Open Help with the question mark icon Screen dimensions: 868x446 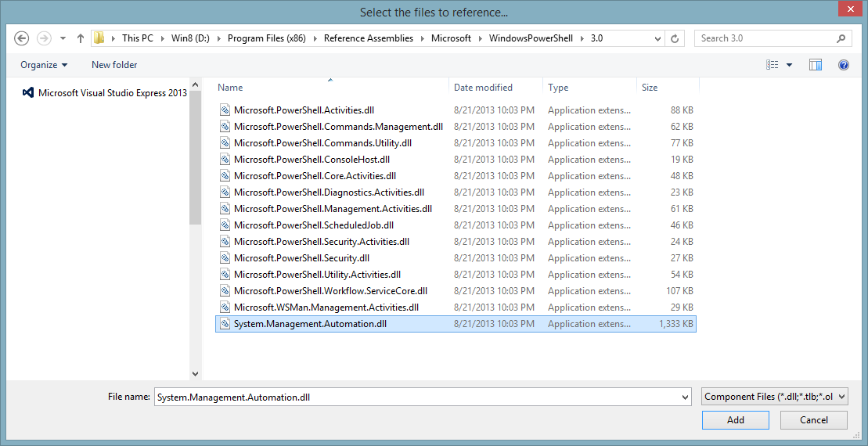(x=844, y=65)
